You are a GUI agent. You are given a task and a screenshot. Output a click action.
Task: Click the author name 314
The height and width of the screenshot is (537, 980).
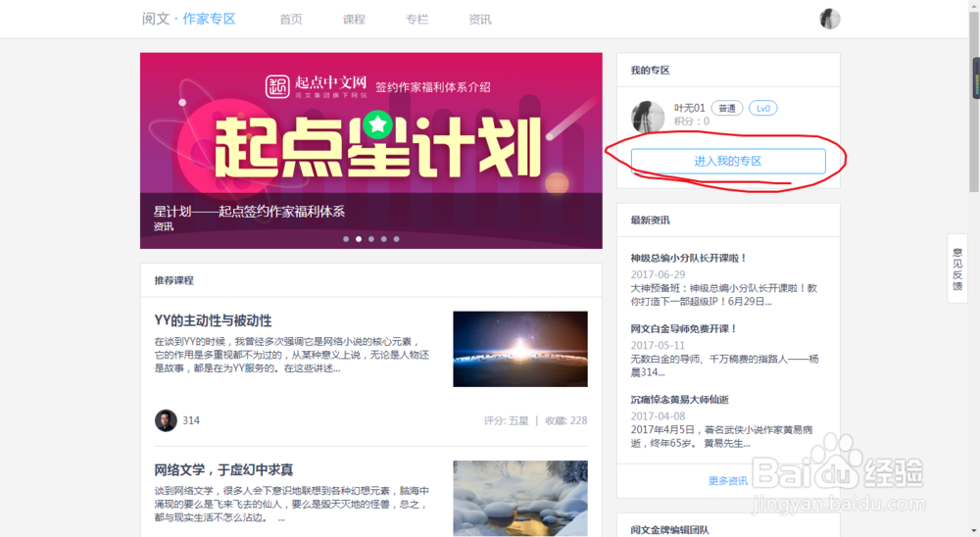tap(191, 420)
